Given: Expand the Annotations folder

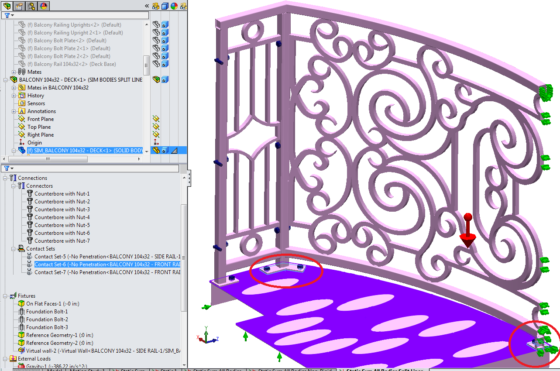Looking at the screenshot, I should point(14,111).
